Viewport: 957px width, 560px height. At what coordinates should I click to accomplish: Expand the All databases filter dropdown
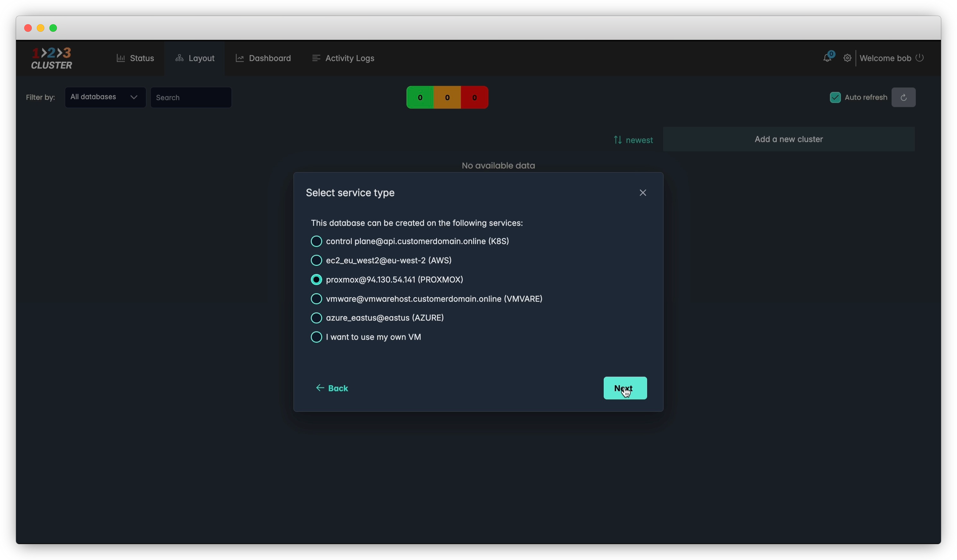(105, 98)
